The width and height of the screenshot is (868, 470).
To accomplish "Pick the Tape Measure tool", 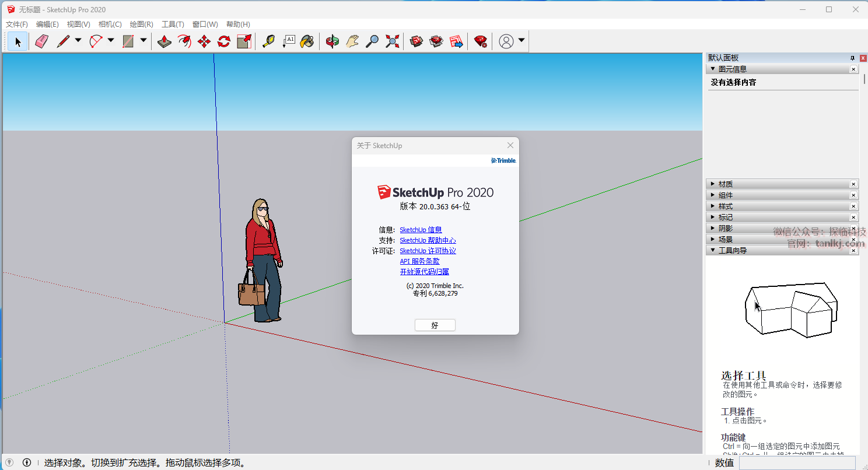I will tap(268, 41).
